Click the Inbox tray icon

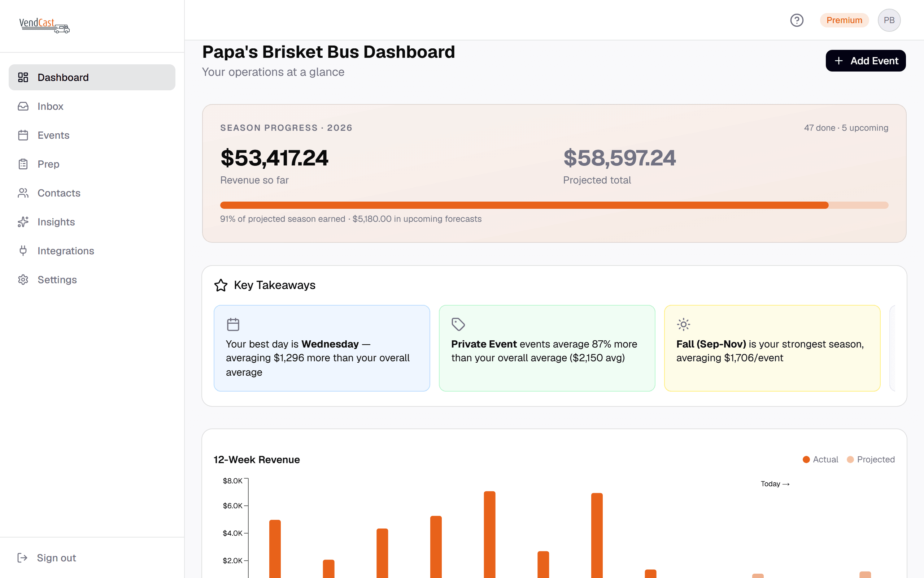coord(23,106)
